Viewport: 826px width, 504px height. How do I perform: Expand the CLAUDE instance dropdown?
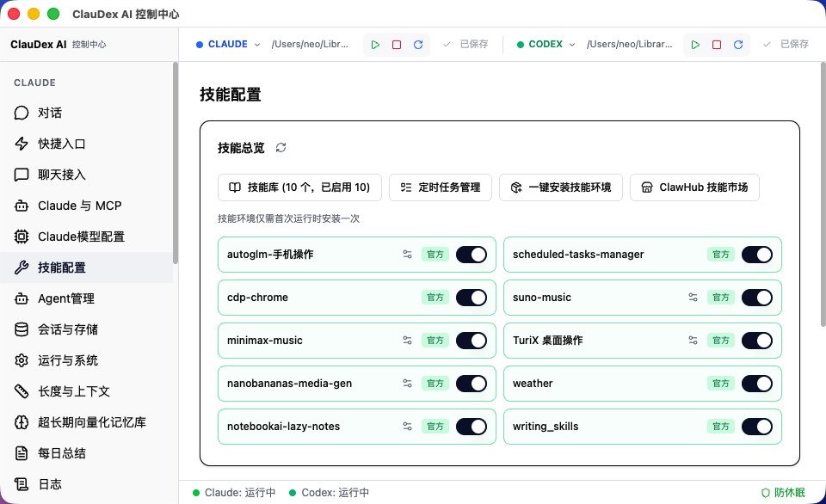(x=228, y=44)
